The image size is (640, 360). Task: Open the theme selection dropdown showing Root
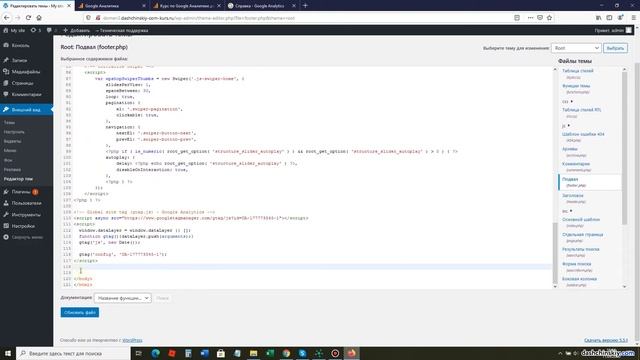(x=576, y=48)
